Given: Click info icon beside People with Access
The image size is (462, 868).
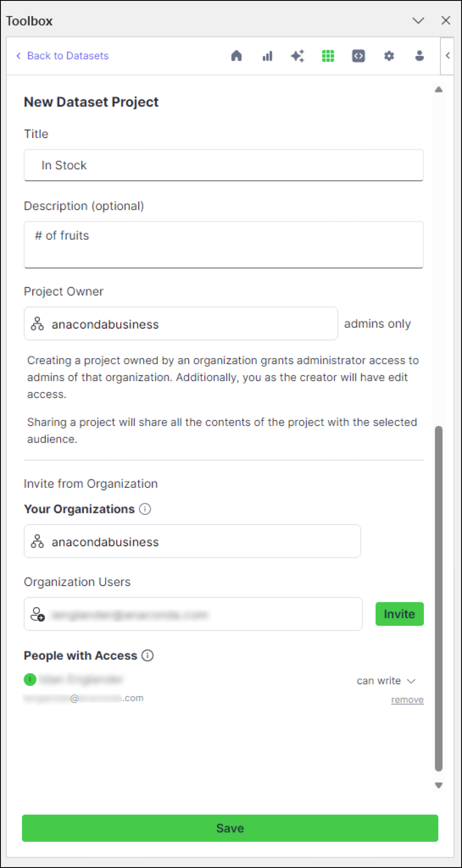Looking at the screenshot, I should [x=148, y=655].
